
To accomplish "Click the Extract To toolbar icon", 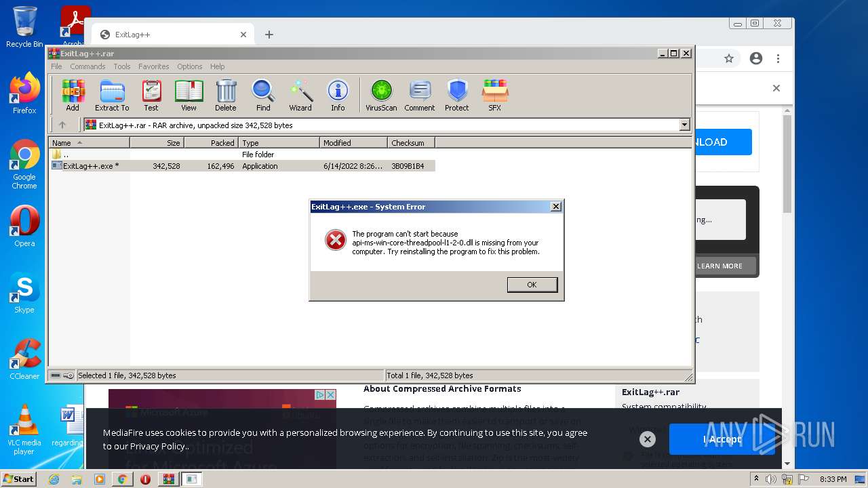I will (x=112, y=95).
